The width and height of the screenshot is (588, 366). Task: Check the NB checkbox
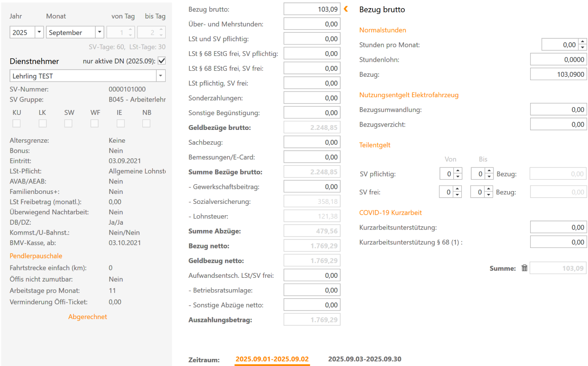coord(146,123)
